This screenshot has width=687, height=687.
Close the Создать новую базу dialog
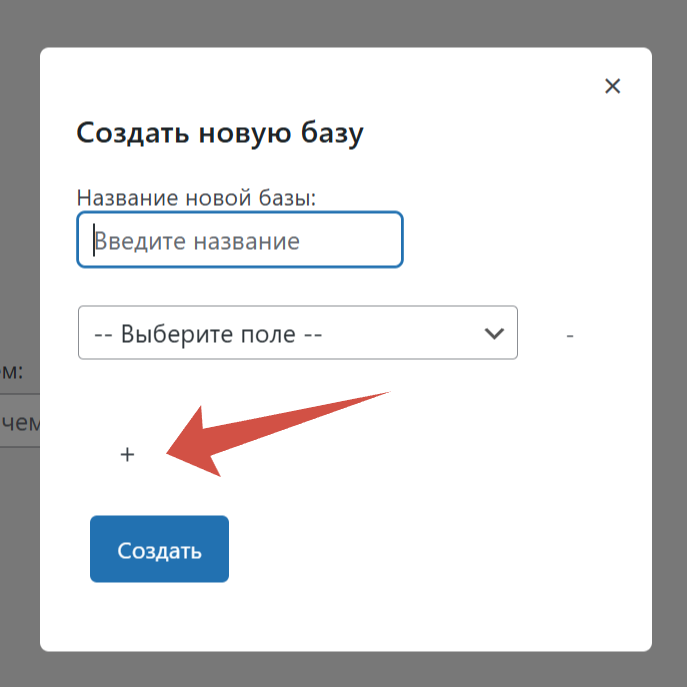click(613, 86)
